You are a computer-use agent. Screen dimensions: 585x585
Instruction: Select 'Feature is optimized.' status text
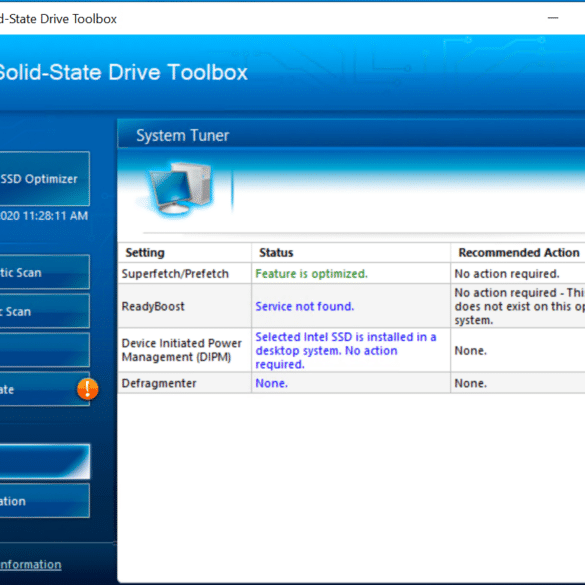point(312,273)
